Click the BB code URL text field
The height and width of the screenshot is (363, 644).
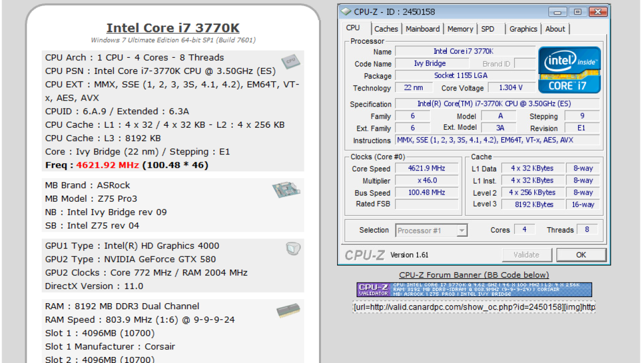point(474,307)
